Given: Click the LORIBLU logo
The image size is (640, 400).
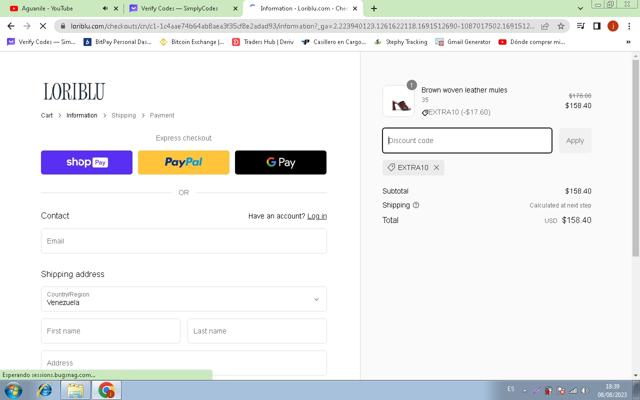Looking at the screenshot, I should tap(74, 91).
